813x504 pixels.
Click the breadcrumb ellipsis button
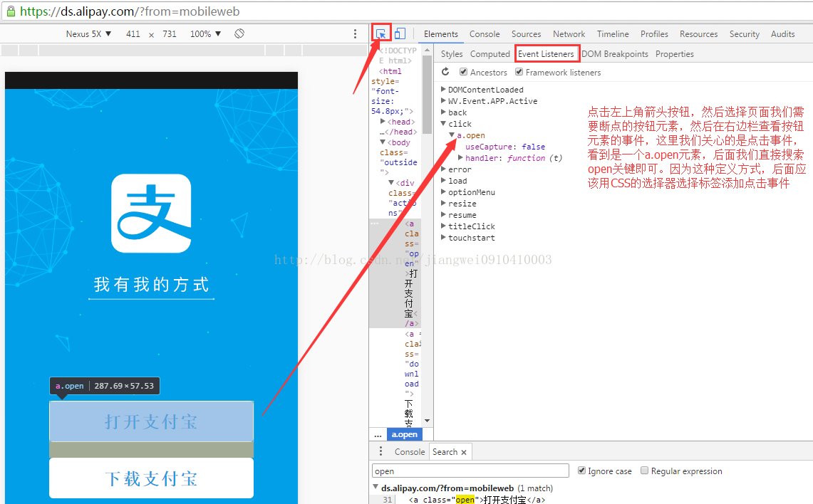point(378,434)
